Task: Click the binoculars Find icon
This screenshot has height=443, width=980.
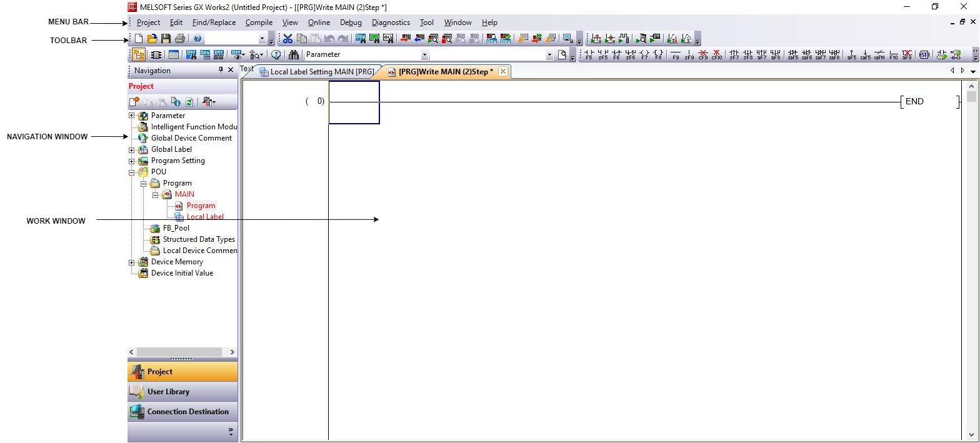Action: pos(295,54)
